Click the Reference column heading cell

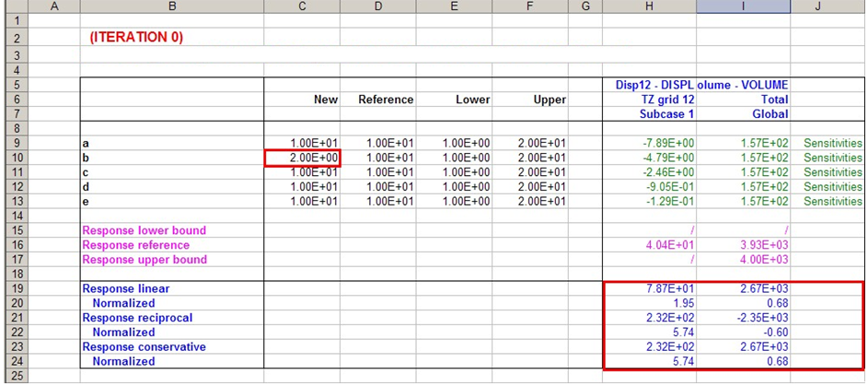(386, 99)
